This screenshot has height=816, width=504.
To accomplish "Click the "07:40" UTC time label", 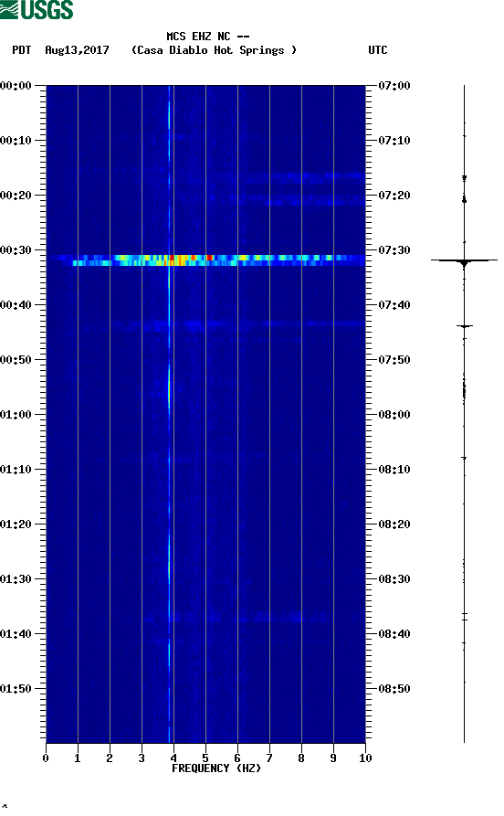I will pos(394,305).
